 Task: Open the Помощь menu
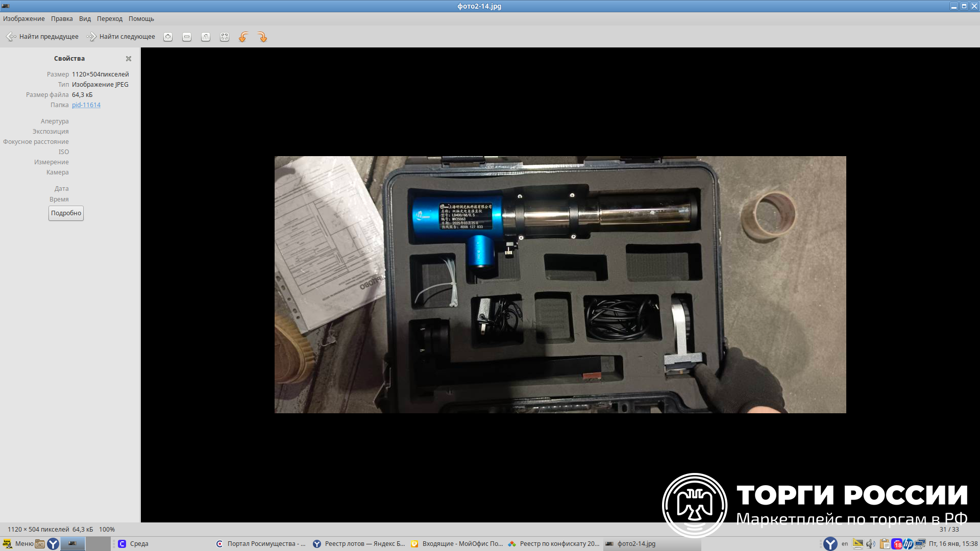click(x=141, y=19)
